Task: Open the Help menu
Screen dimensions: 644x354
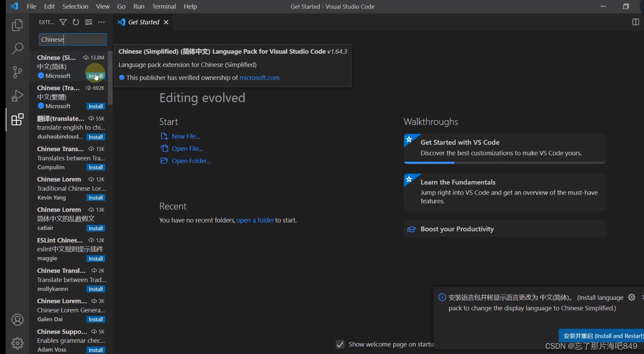Action: [190, 6]
